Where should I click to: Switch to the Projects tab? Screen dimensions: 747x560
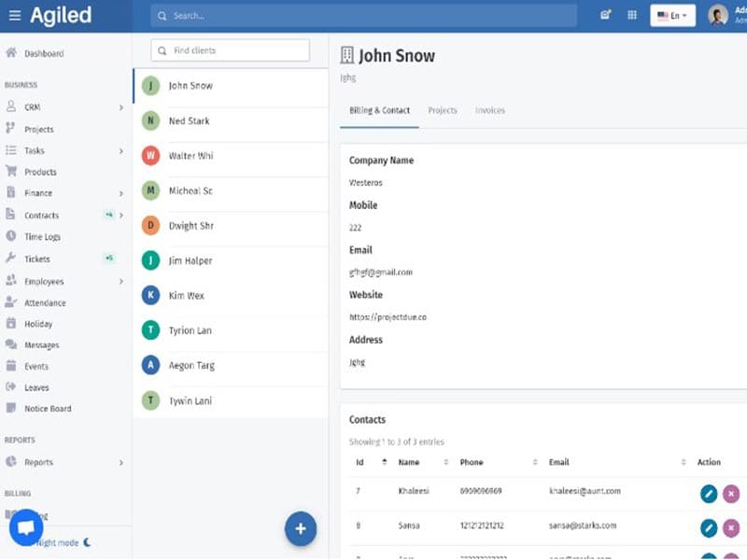(x=443, y=110)
